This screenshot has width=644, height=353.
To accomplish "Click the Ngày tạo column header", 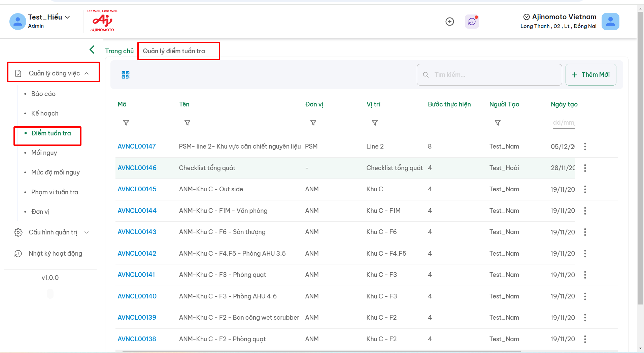I will 564,104.
